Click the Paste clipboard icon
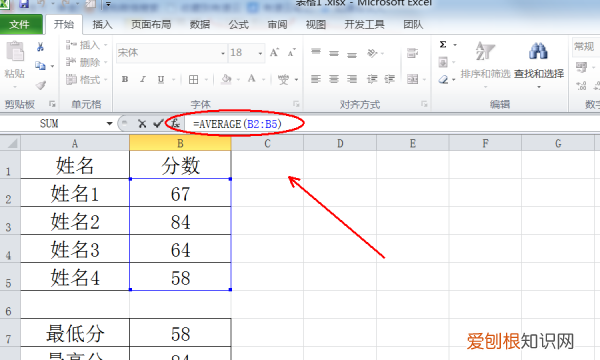This screenshot has height=360, width=600. tap(15, 52)
